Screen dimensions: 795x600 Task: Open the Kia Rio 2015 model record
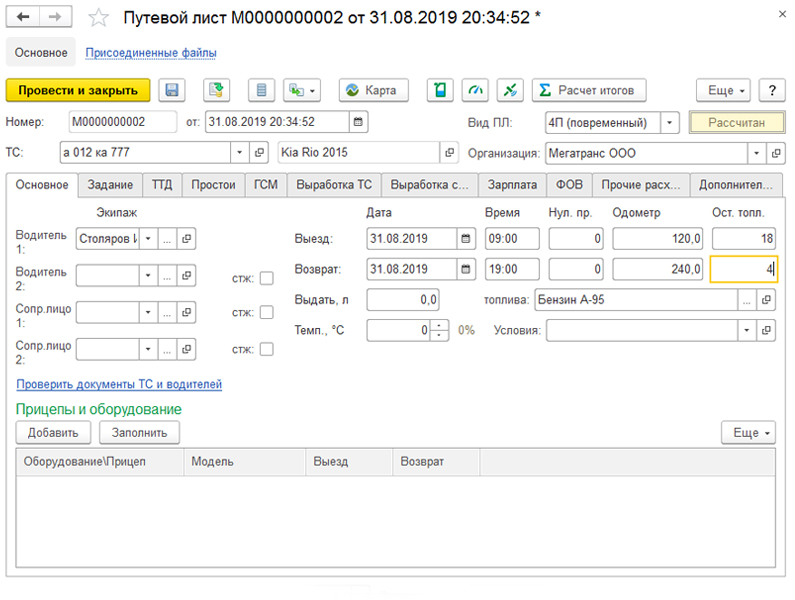[x=449, y=152]
